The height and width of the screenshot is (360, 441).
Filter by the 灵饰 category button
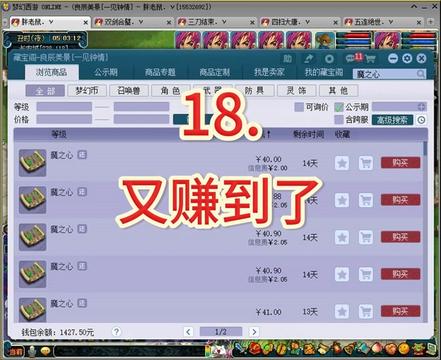pos(297,91)
